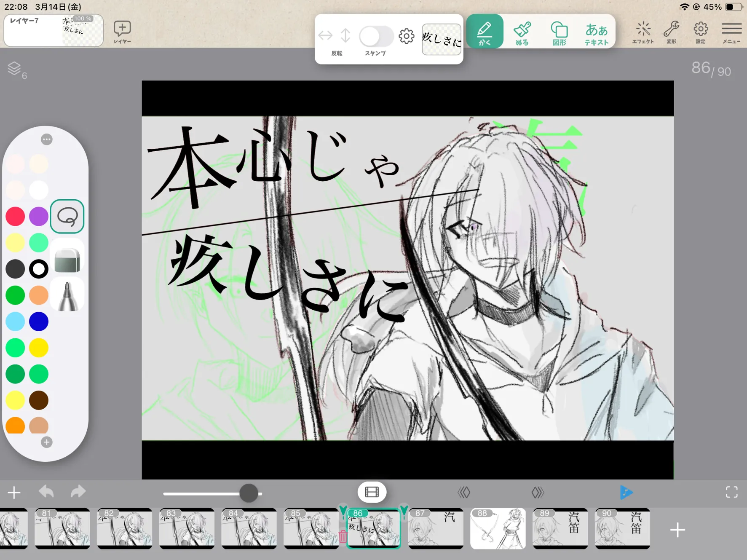Screen dimensions: 747x560
Task: Flip vertically with the up-down arrow
Action: click(x=345, y=35)
